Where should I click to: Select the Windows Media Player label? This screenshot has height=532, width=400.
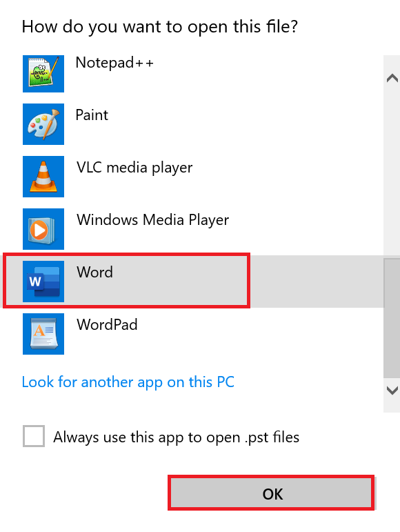coord(153,220)
